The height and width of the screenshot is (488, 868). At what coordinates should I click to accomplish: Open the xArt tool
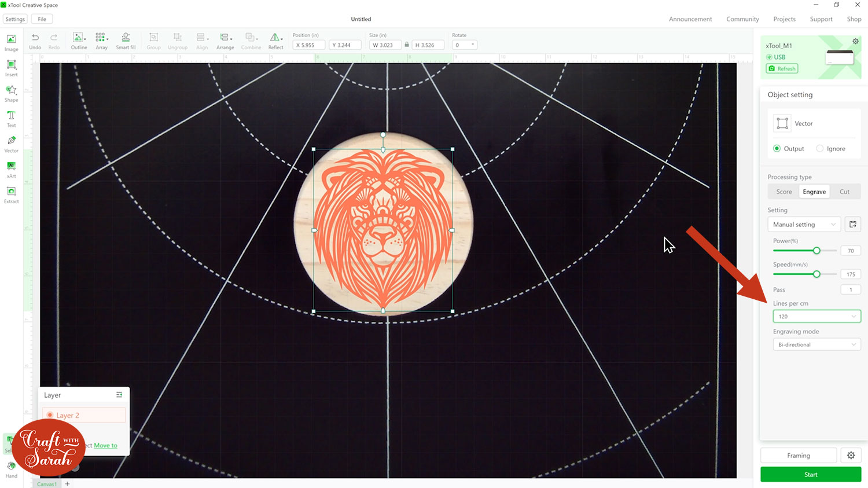click(x=11, y=170)
